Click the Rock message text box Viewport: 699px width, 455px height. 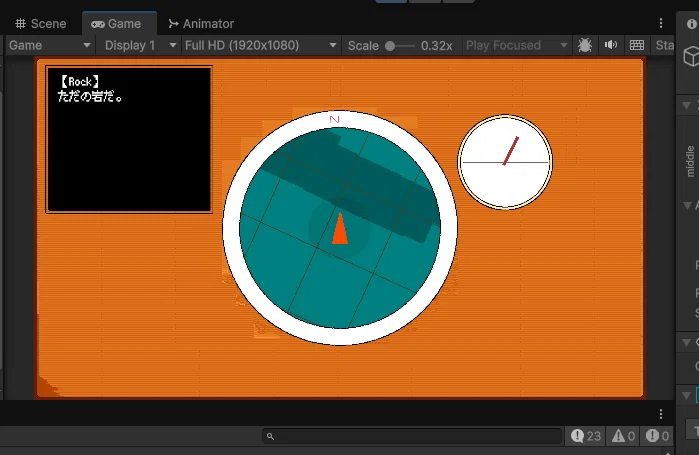pyautogui.click(x=129, y=139)
